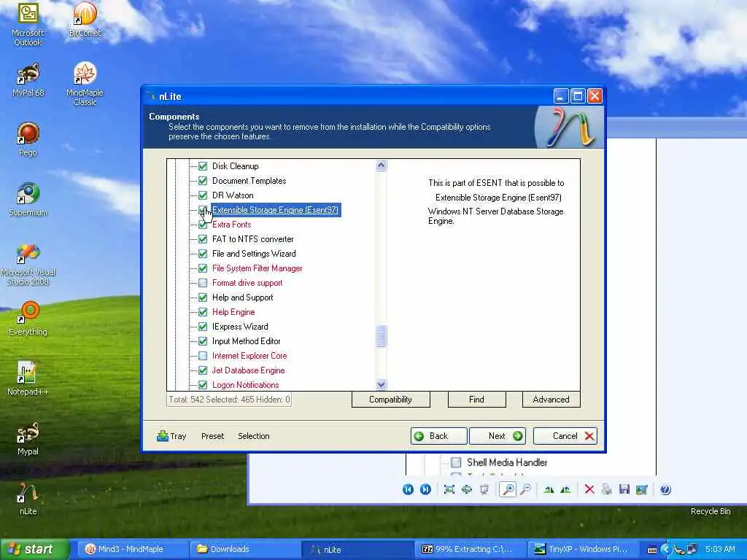This screenshot has height=560, width=747.
Task: Expand hidden system tray icons
Action: point(665,550)
